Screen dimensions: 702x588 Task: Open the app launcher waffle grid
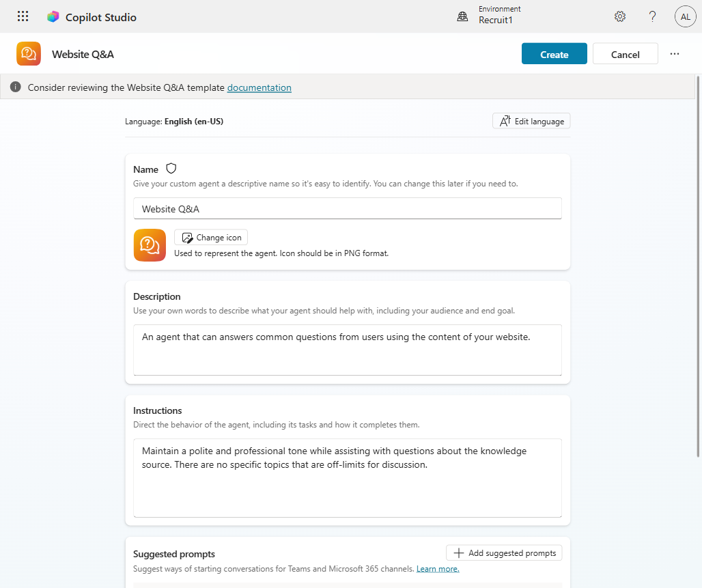pyautogui.click(x=23, y=16)
